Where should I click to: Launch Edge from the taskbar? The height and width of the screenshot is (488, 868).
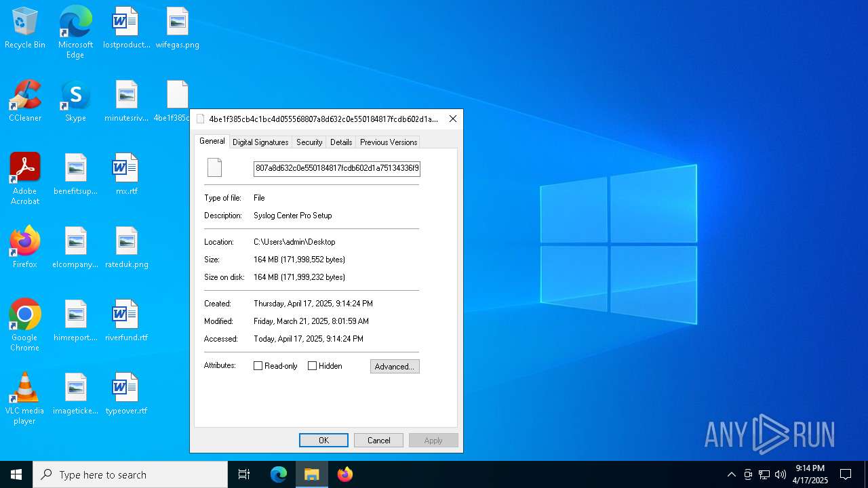click(x=279, y=474)
